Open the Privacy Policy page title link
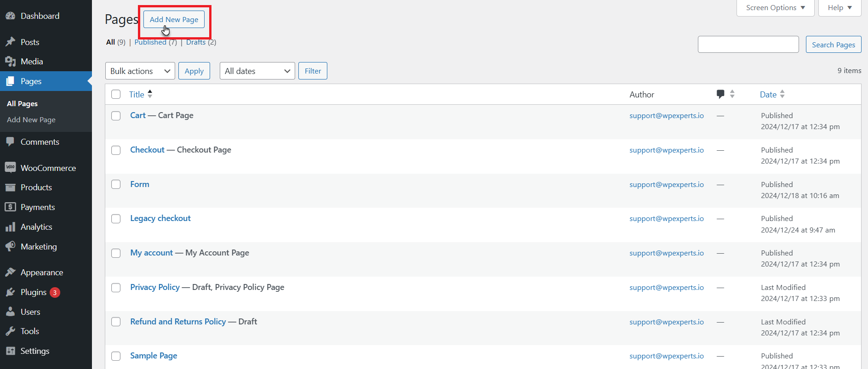The image size is (868, 369). tap(155, 287)
